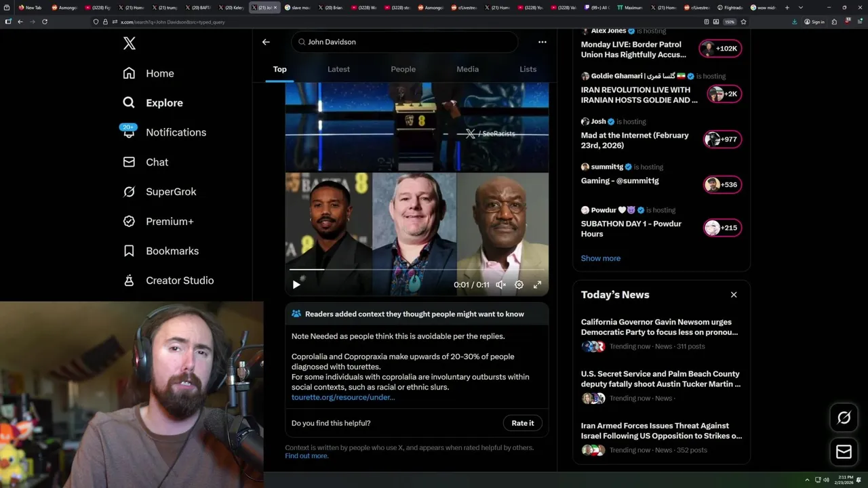This screenshot has height=488, width=868.
Task: Go to Explore in the sidebar
Action: (x=153, y=103)
